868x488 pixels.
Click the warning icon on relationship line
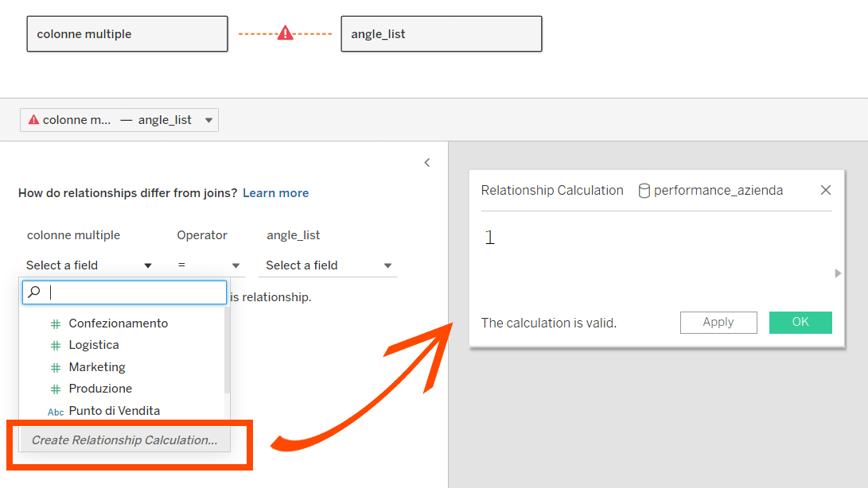(285, 33)
